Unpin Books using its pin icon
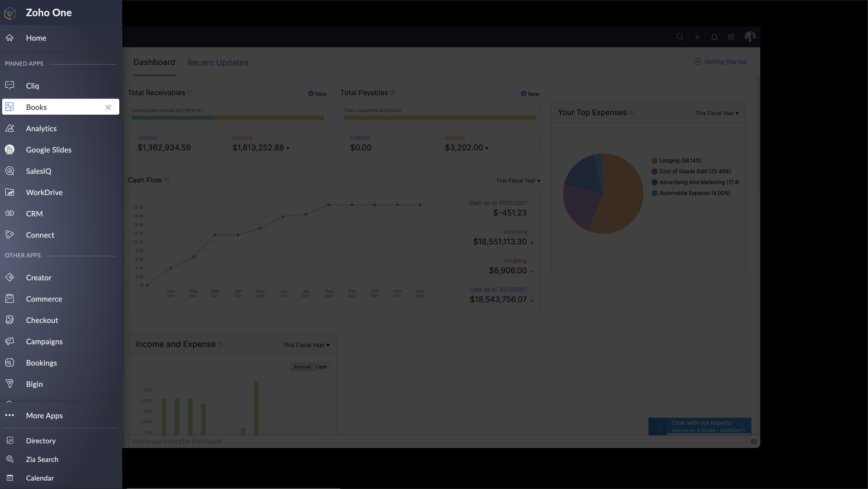868x489 pixels. click(x=108, y=107)
